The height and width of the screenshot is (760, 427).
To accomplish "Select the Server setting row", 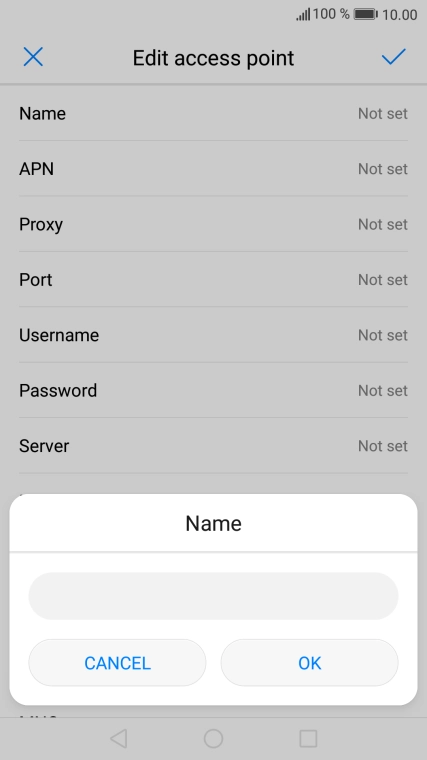I will click(213, 446).
